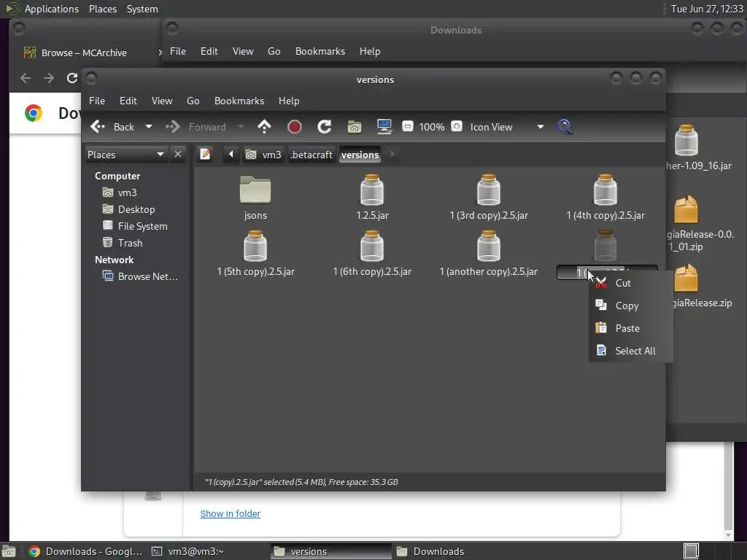This screenshot has height=560, width=747.
Task: Select the 1 (another copy).2.5.jar file
Action: click(x=489, y=253)
